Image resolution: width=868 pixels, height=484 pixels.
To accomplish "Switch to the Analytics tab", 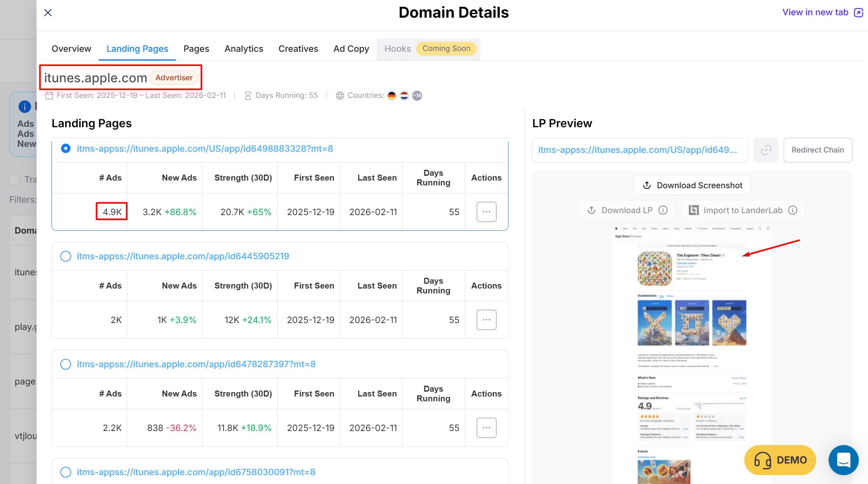I will pyautogui.click(x=244, y=49).
